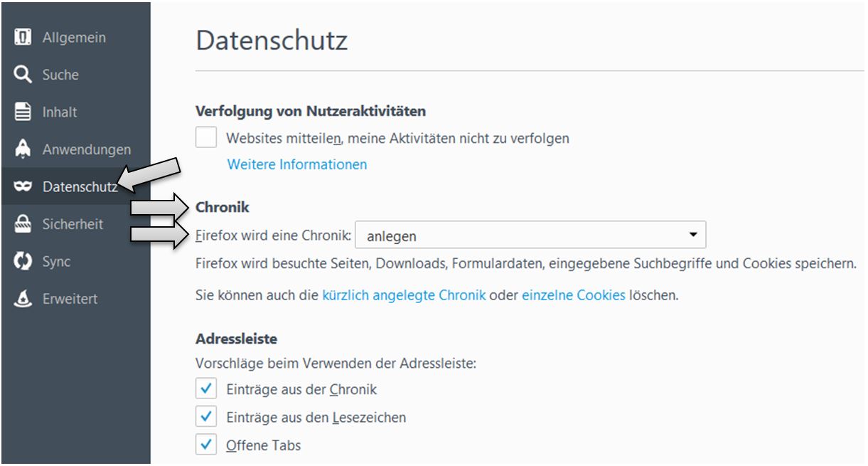Click the Datenschutz mask icon
This screenshot has width=868, height=466.
pos(23,186)
